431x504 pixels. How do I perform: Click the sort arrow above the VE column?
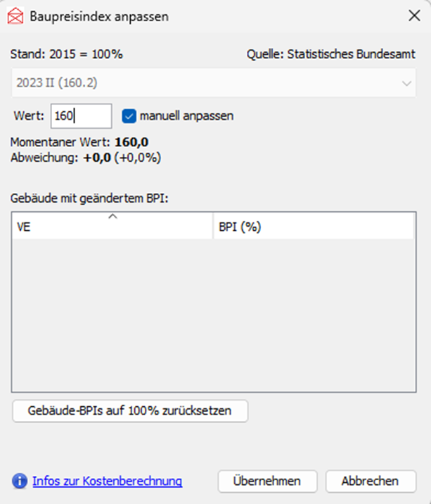click(112, 218)
